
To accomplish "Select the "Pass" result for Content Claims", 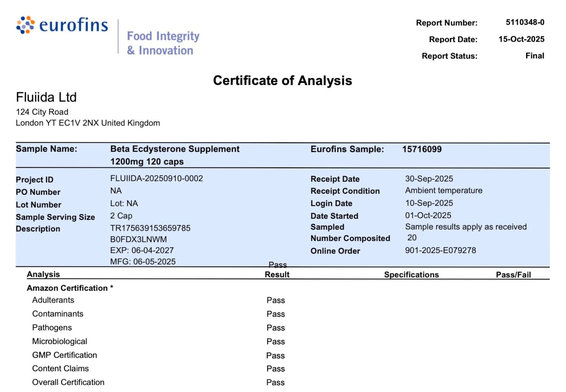I will click(276, 369).
